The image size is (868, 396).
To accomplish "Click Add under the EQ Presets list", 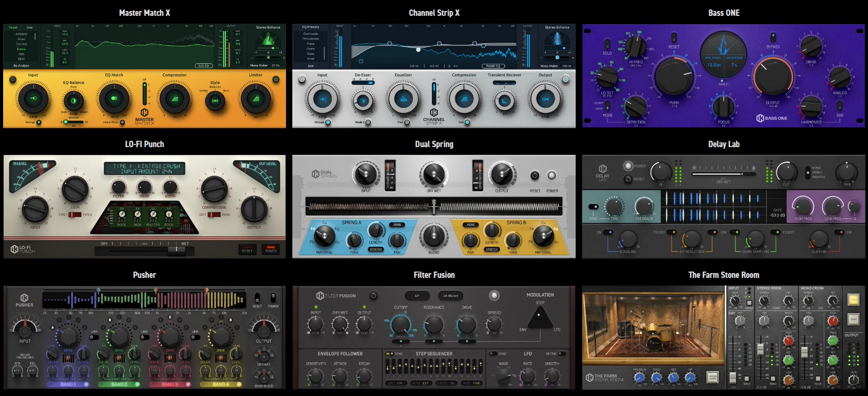I will pos(311,66).
